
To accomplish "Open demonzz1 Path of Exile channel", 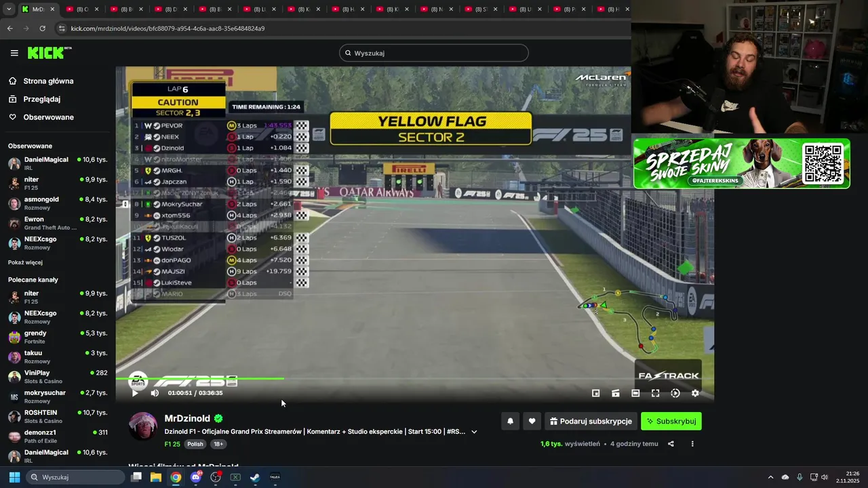I will [x=58, y=436].
